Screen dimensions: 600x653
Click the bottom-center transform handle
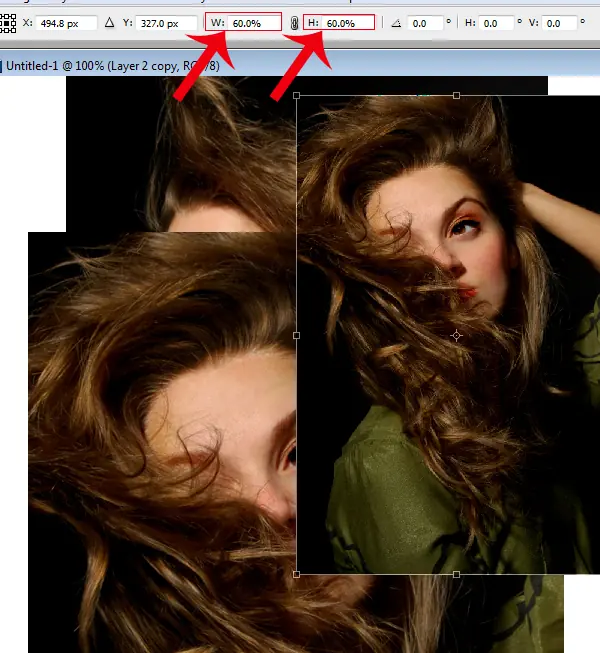pos(456,575)
